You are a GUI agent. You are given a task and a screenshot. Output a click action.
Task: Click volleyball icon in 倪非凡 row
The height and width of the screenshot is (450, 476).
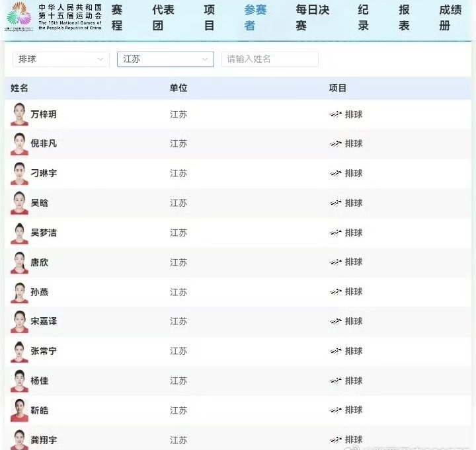(x=336, y=144)
